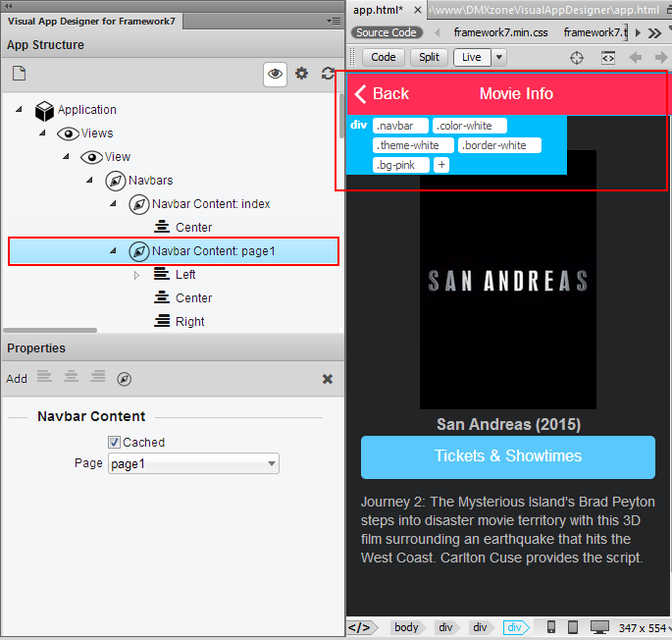
Task: Collapse panel with double-arrow icon
Action: point(8,6)
